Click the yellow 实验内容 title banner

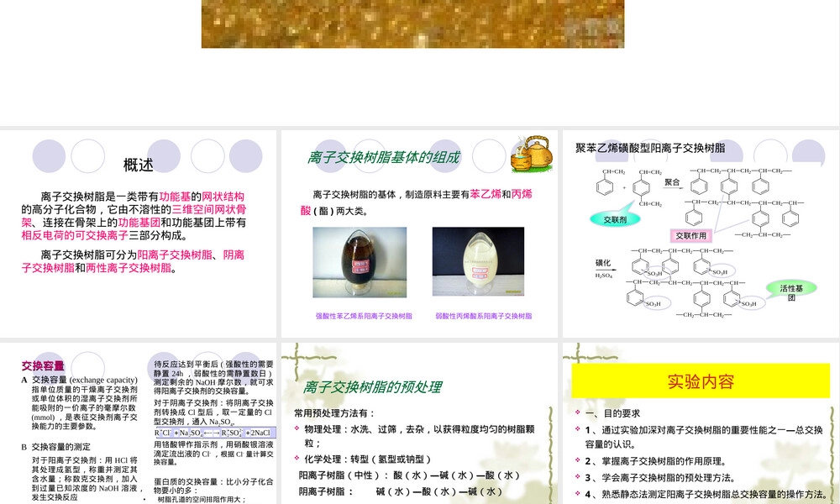[x=701, y=381]
